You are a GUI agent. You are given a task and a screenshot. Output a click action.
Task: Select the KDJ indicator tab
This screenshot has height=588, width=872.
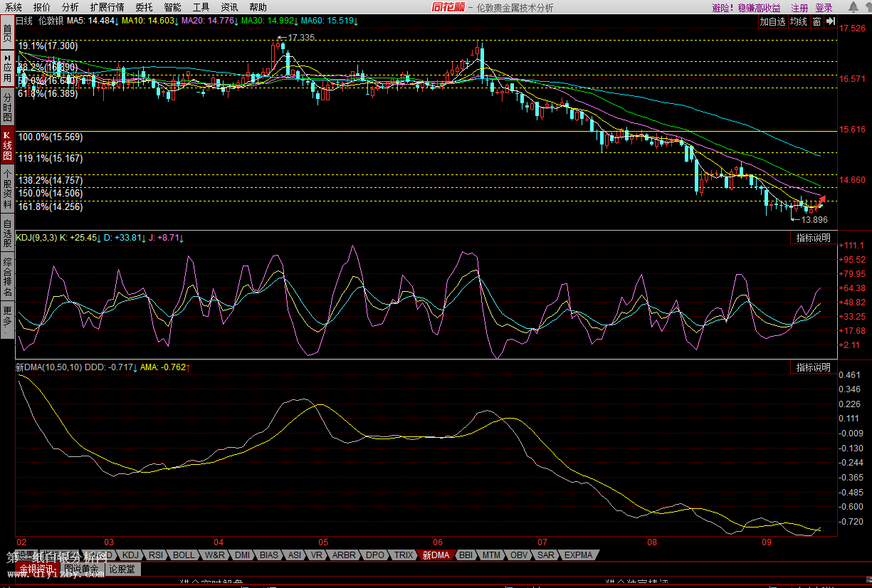[130, 555]
